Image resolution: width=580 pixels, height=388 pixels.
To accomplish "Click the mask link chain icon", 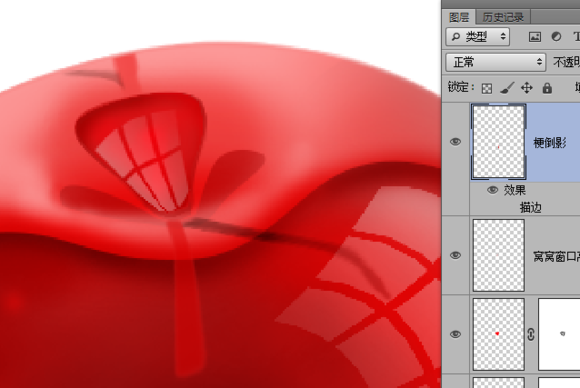I will 531,334.
